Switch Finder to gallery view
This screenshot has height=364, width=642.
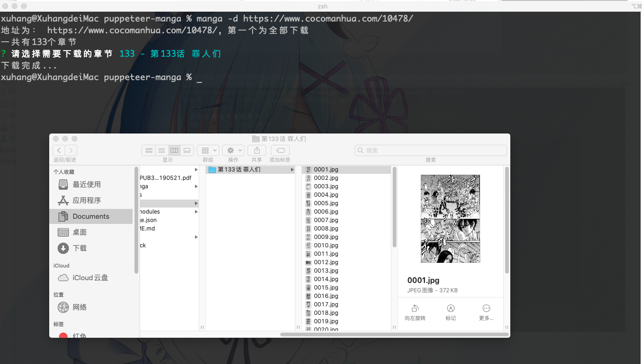pyautogui.click(x=187, y=150)
